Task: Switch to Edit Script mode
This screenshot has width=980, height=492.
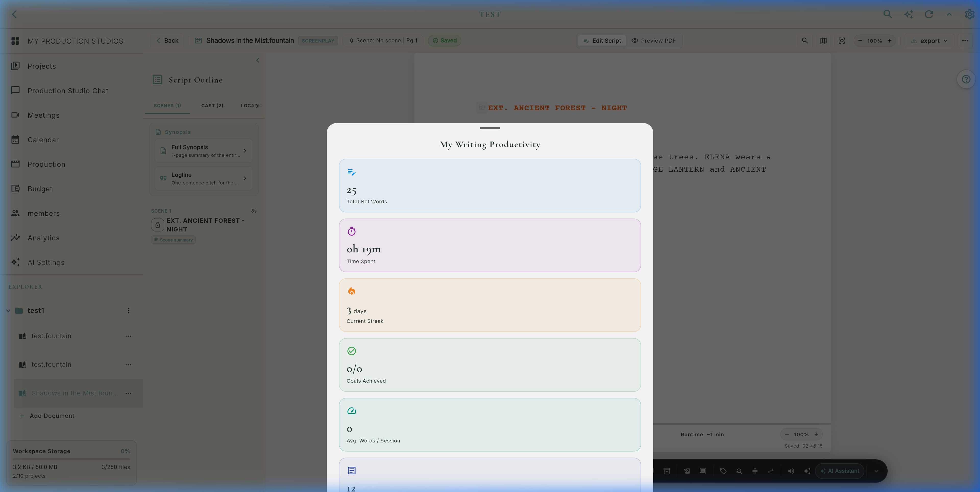Action: point(602,40)
